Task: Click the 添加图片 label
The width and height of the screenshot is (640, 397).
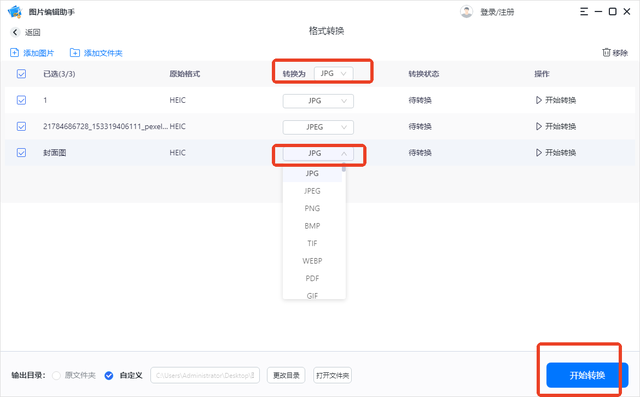Action: [39, 53]
